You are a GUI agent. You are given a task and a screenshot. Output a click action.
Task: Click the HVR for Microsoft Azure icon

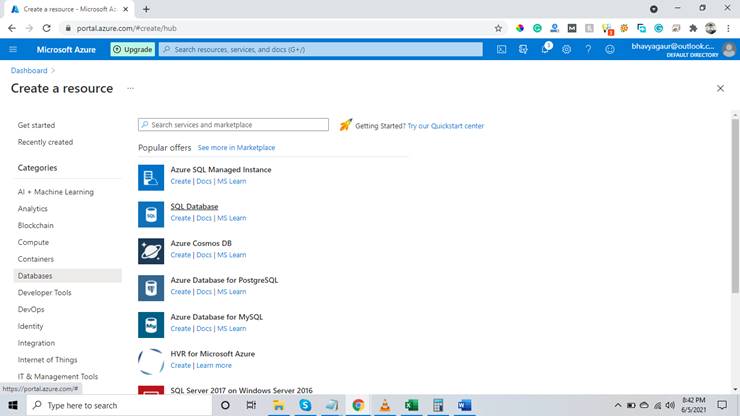point(151,362)
